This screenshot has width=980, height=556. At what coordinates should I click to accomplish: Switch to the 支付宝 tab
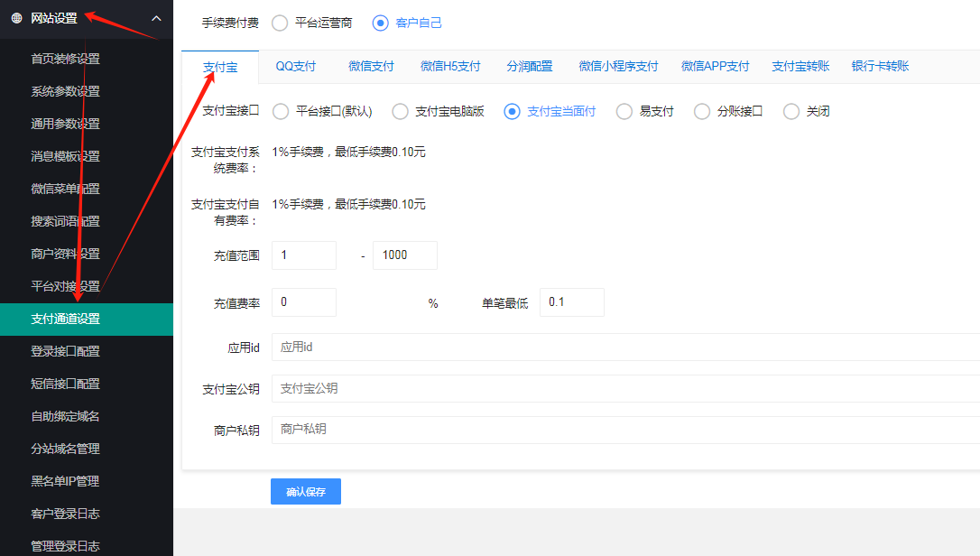click(220, 67)
